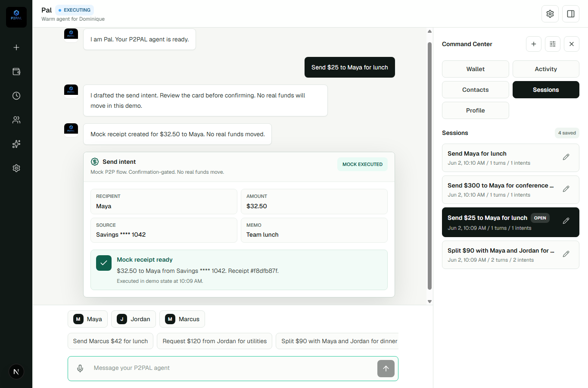This screenshot has width=588, height=388.
Task: Open the sparkles agent icon in sidebar
Action: pyautogui.click(x=16, y=144)
